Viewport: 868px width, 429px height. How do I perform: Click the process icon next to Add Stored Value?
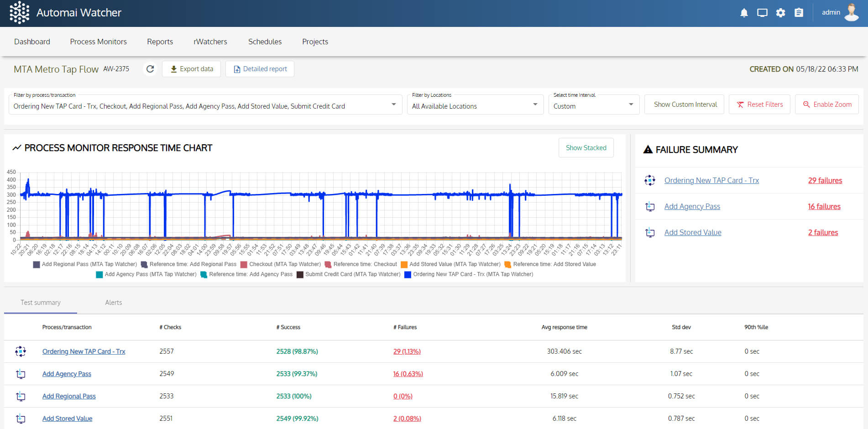(21, 419)
